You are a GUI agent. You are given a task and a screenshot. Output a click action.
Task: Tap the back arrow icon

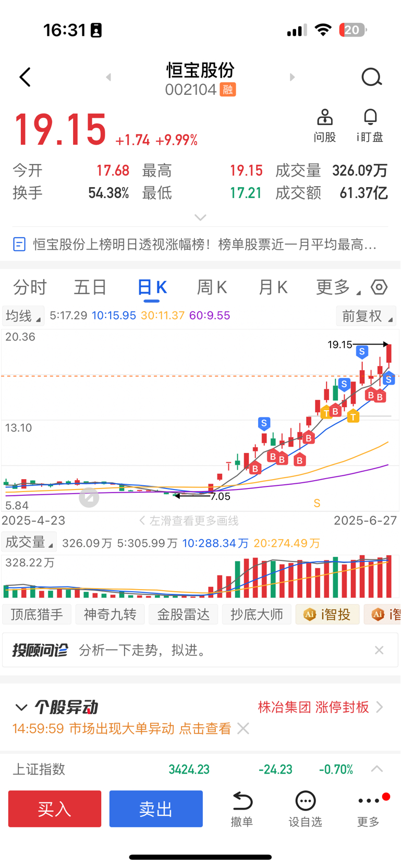point(25,77)
